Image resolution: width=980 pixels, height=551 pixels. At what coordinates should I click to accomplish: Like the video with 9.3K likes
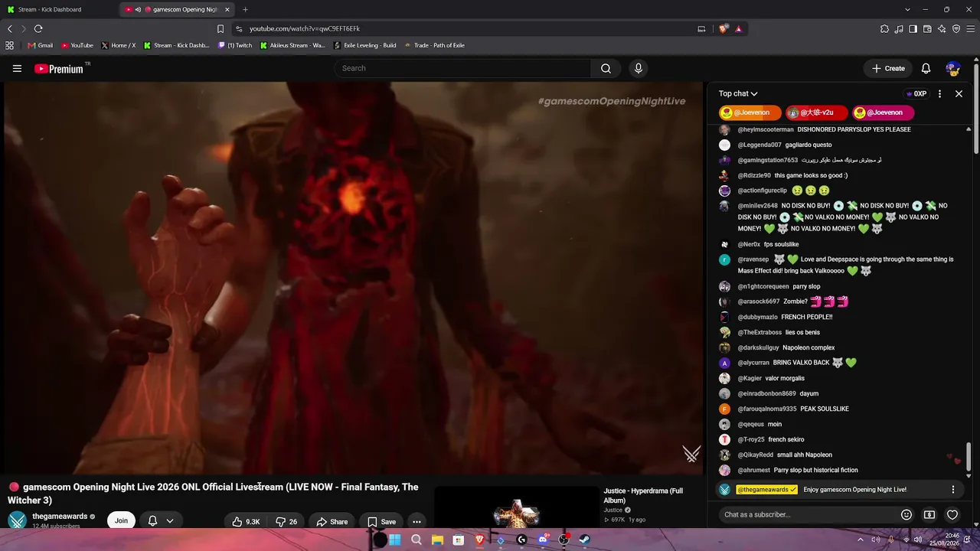(x=246, y=521)
